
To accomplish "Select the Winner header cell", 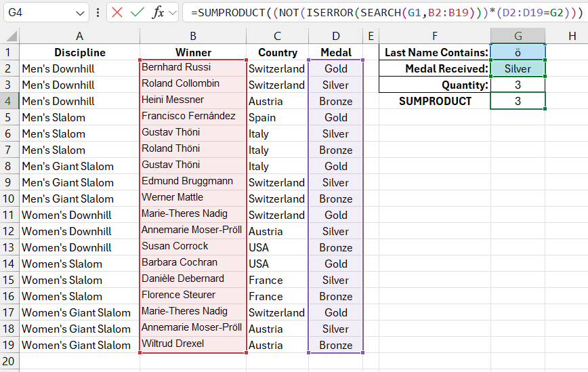I will pyautogui.click(x=193, y=52).
